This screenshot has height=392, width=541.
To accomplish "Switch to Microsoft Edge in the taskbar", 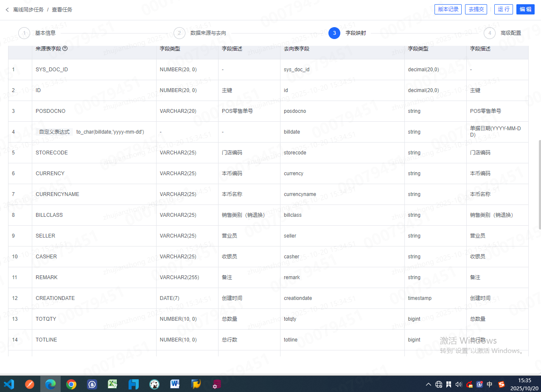I will coord(50,384).
